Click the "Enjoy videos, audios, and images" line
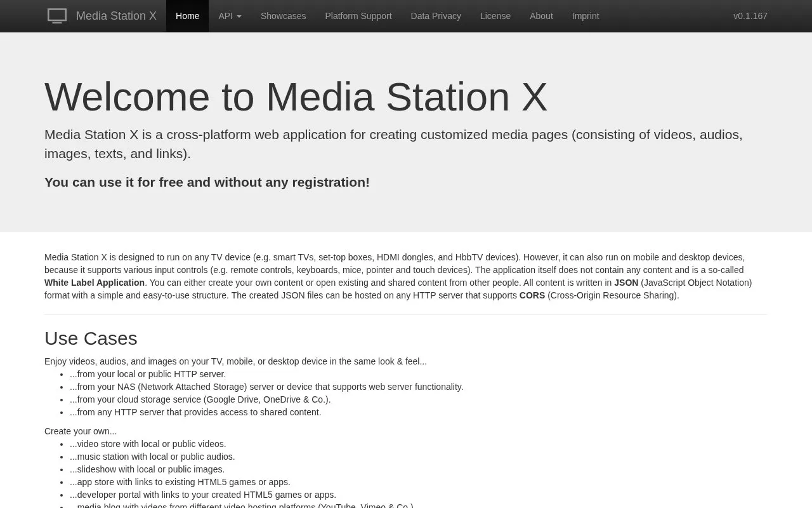 235,361
